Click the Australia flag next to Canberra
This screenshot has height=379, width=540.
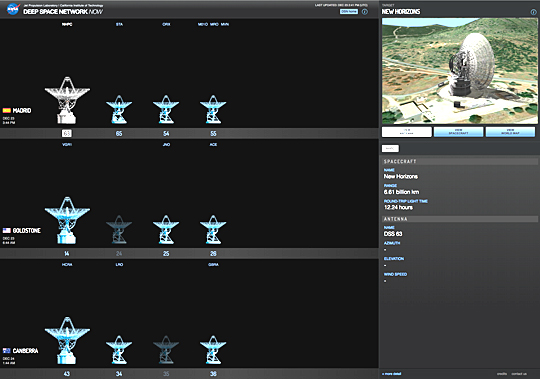tap(7, 351)
